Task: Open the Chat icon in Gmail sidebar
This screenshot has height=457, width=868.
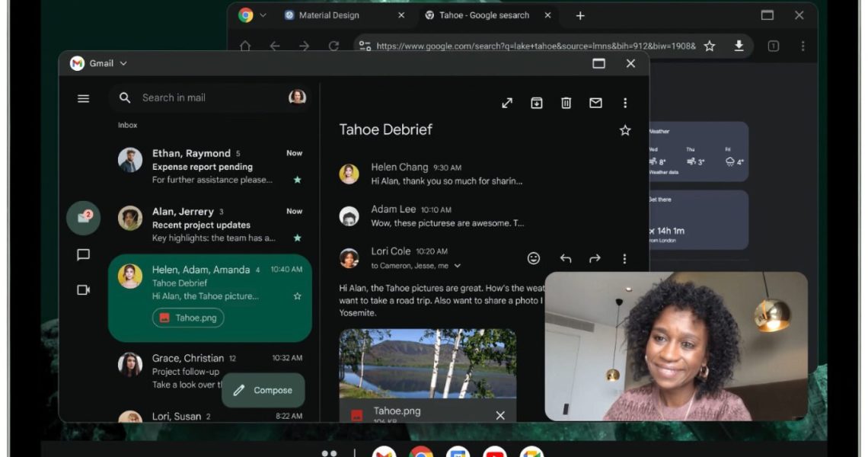Action: [84, 255]
